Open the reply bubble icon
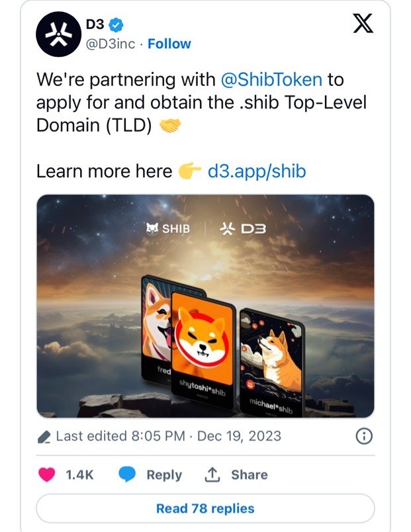 [127, 474]
